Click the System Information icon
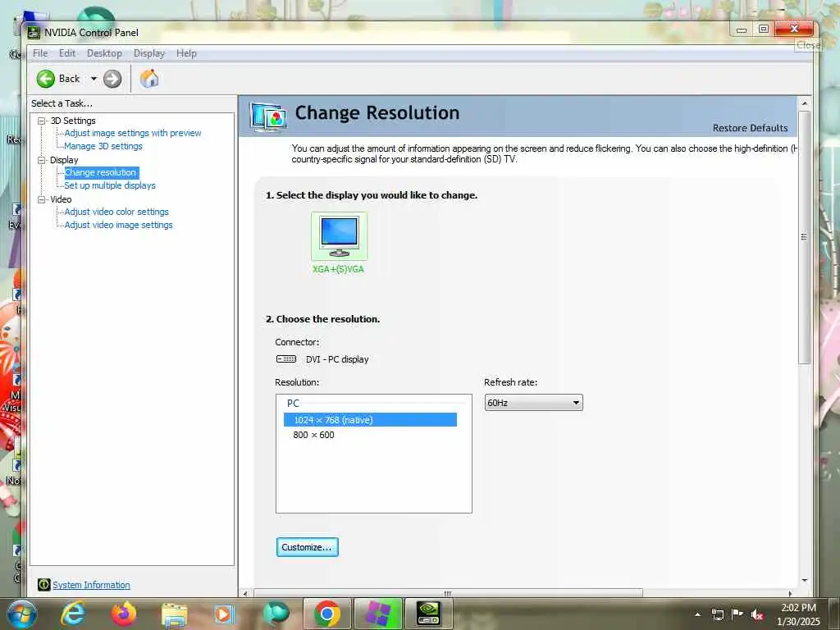The height and width of the screenshot is (630, 840). click(x=44, y=584)
